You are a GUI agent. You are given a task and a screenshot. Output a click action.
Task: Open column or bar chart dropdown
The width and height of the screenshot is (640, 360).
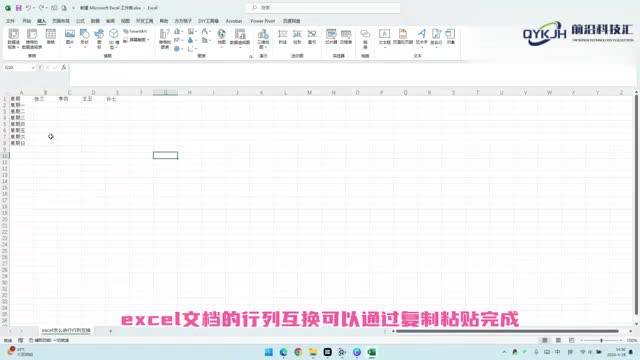click(178, 31)
